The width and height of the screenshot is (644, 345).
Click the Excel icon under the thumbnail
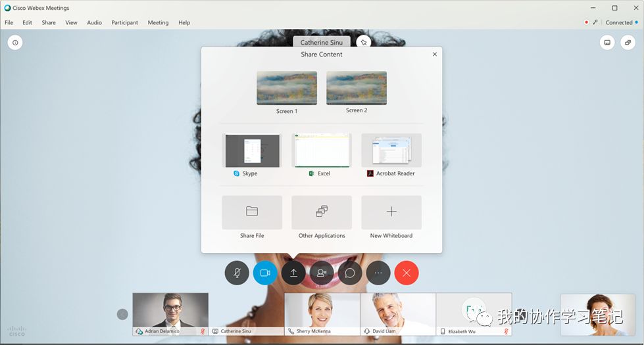tap(312, 173)
